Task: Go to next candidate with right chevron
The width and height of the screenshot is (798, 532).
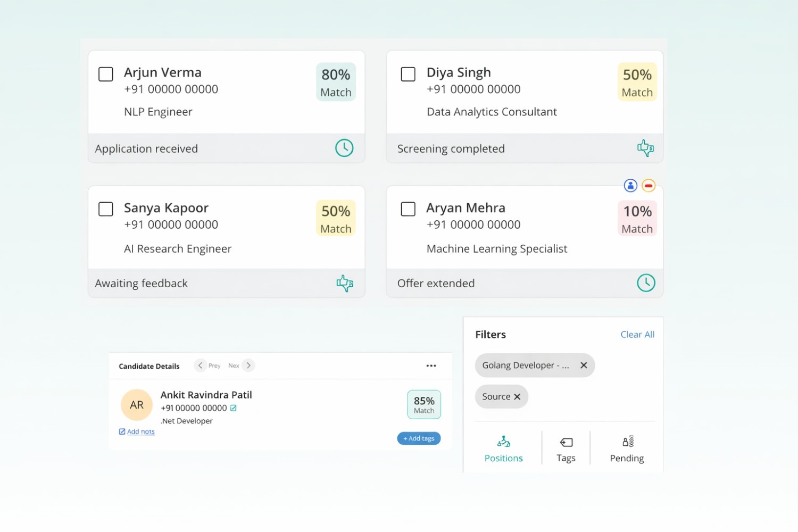Action: [x=248, y=365]
